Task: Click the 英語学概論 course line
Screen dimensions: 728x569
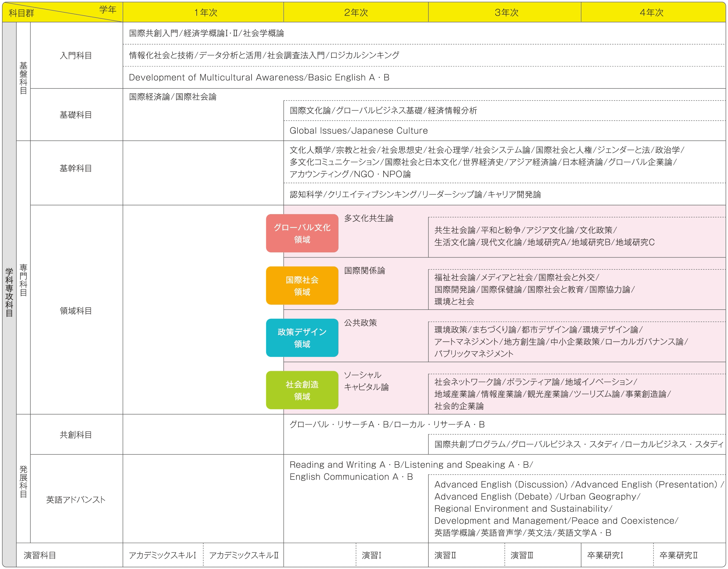Action: tap(523, 533)
